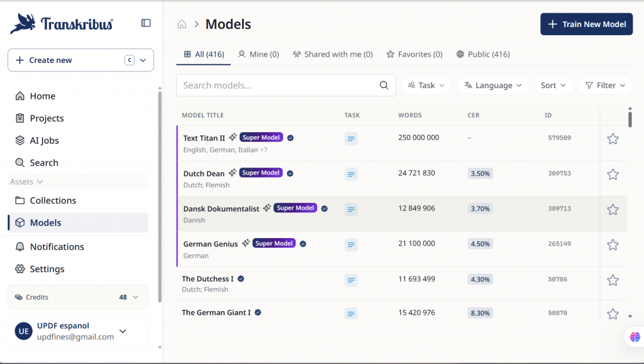The image size is (644, 364).
Task: Click the 3.50% CER value for Dutch Dean
Action: pos(480,173)
